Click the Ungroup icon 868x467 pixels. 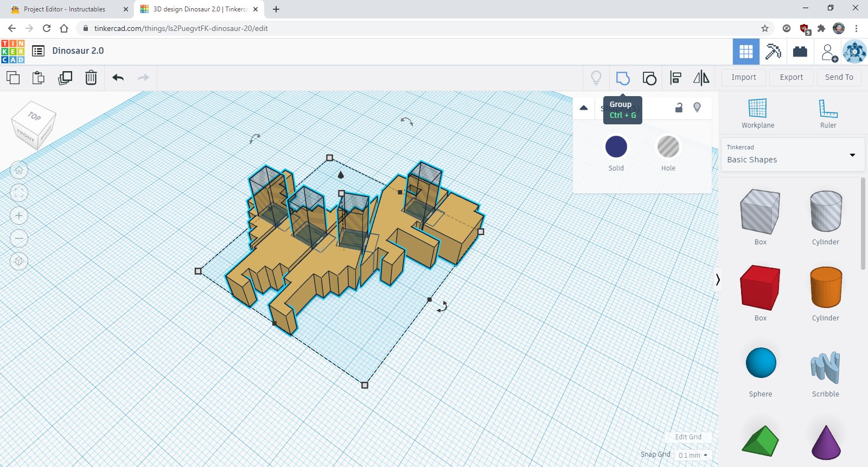[649, 78]
